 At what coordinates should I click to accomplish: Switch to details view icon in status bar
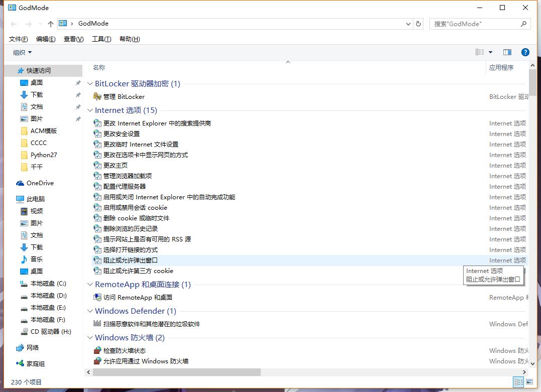click(x=518, y=382)
